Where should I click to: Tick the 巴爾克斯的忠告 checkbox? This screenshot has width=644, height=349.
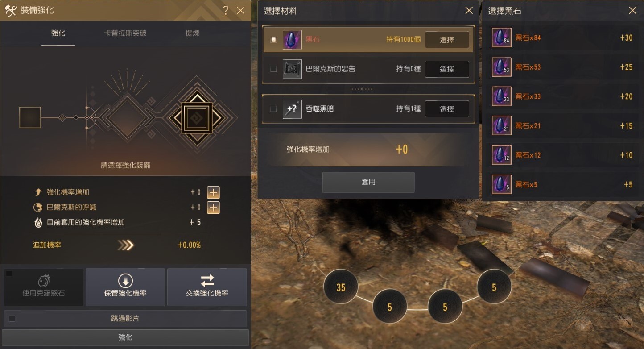pyautogui.click(x=273, y=69)
